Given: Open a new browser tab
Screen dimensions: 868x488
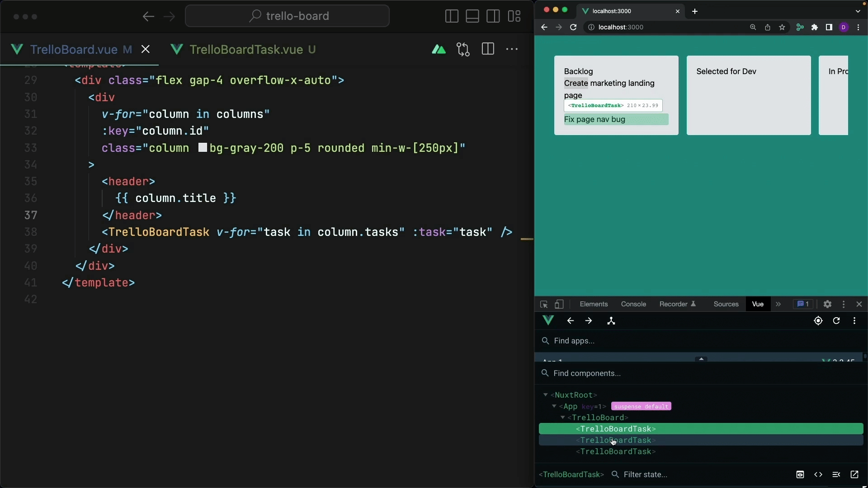Looking at the screenshot, I should [x=695, y=11].
